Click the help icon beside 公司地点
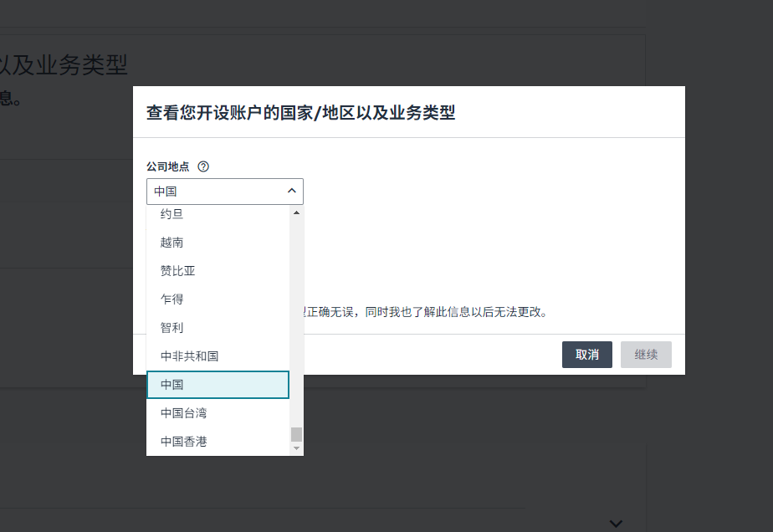This screenshot has height=532, width=773. pyautogui.click(x=203, y=166)
